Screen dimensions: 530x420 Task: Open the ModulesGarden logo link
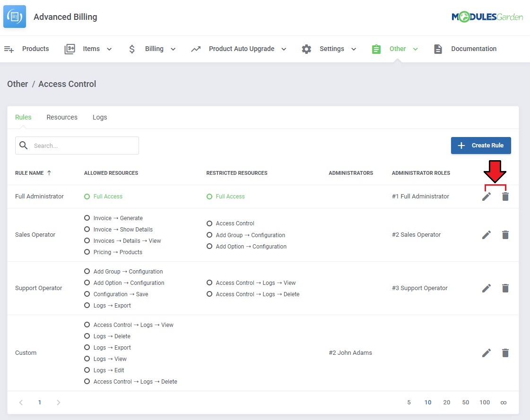[x=487, y=17]
